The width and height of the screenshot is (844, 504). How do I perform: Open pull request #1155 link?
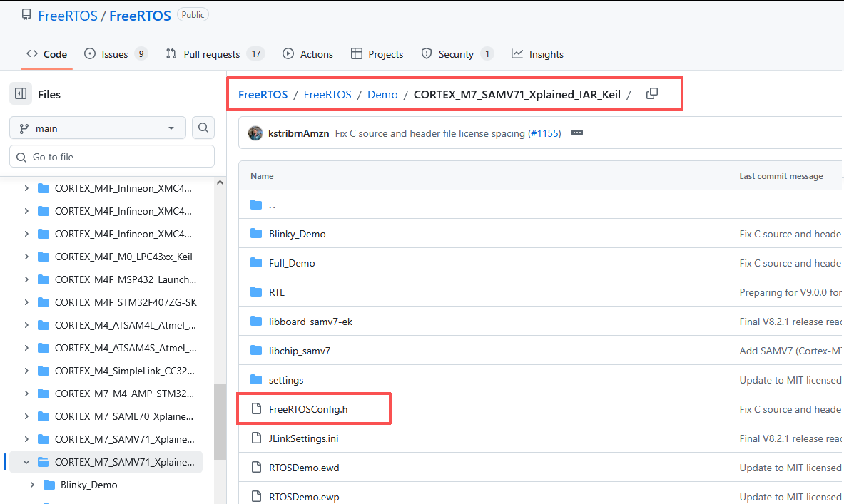coord(544,133)
